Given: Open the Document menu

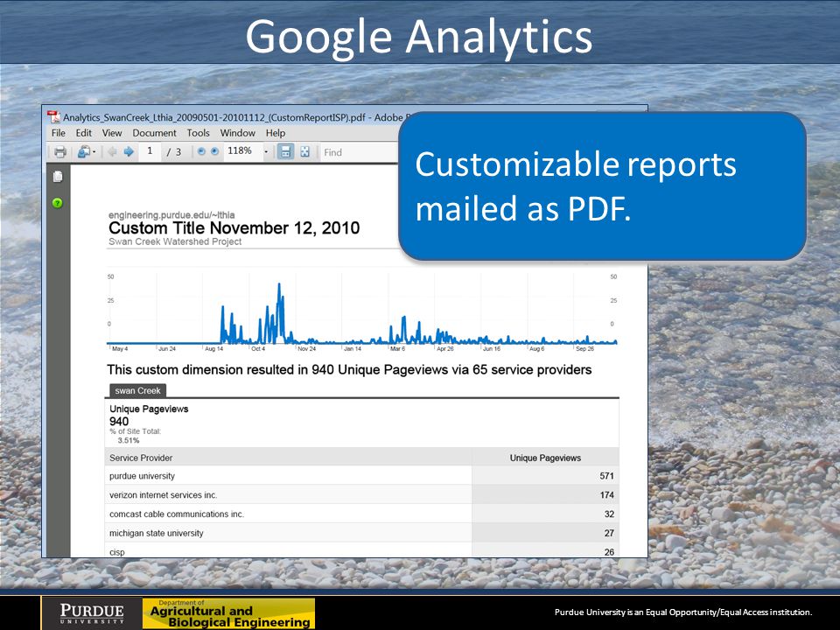Looking at the screenshot, I should click(x=154, y=133).
